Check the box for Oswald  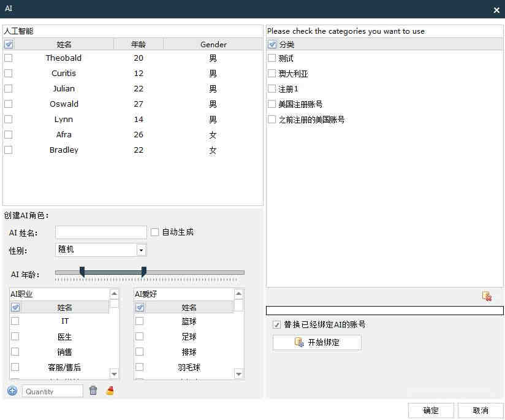[9, 104]
